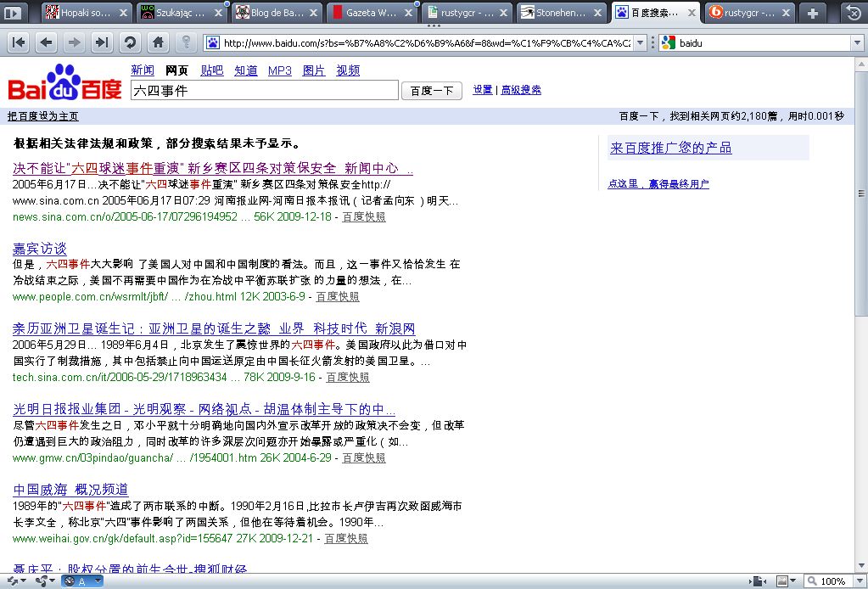
Task: Expand the address bar history dropdown
Action: [x=640, y=42]
